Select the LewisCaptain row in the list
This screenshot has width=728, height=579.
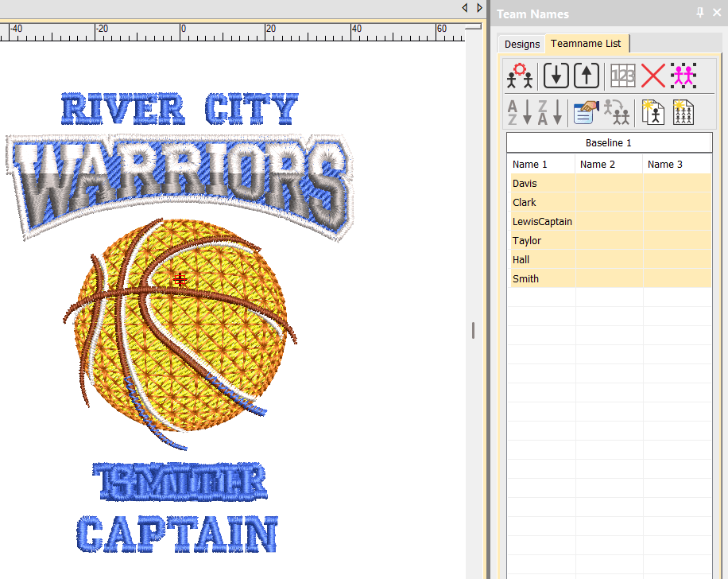pos(542,222)
